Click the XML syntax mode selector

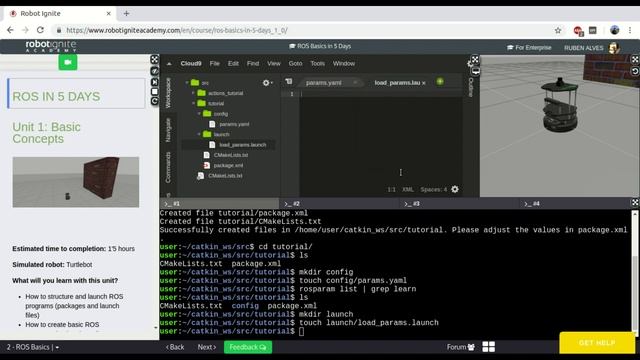(407, 189)
